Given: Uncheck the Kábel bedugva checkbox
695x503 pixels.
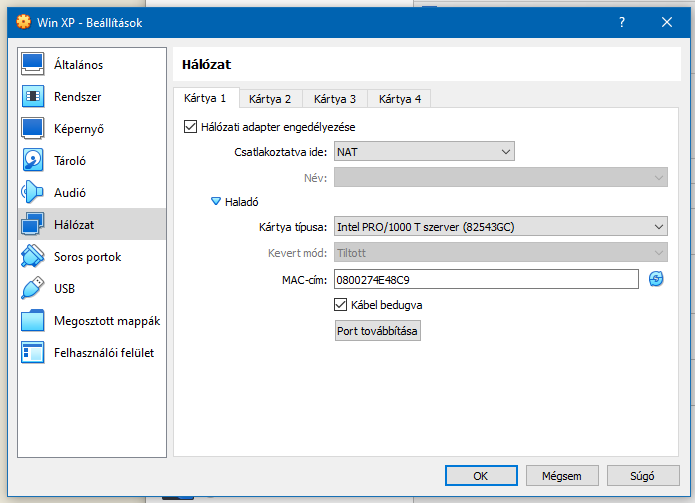Looking at the screenshot, I should pyautogui.click(x=340, y=305).
